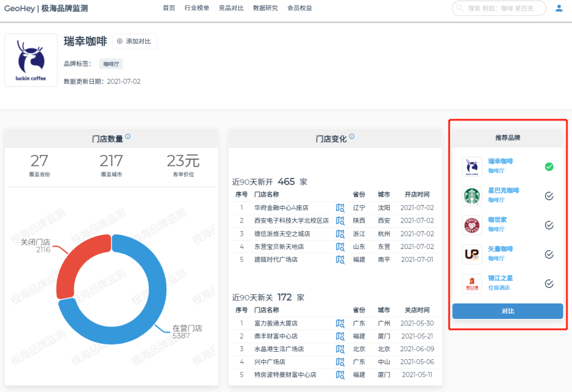
Task: Click the 23元 客单价位 value
Action: (183, 161)
